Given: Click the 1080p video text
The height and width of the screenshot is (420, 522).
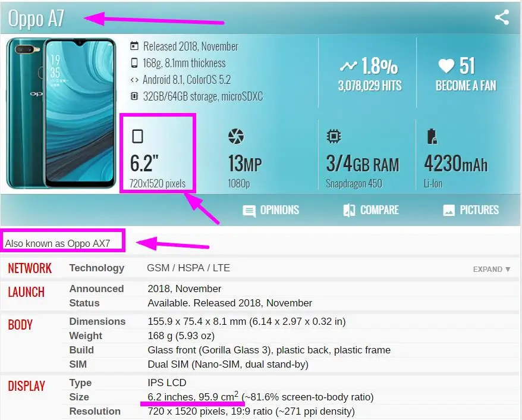Looking at the screenshot, I should tap(238, 183).
